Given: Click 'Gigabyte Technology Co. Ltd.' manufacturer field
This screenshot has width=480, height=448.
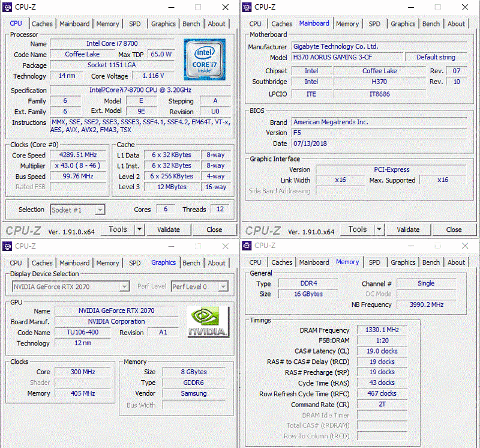Looking at the screenshot, I should [379, 47].
